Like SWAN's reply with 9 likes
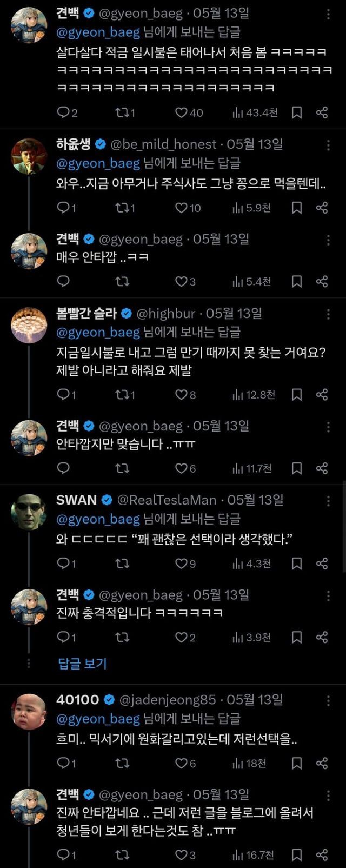This screenshot has height=868, width=346. pos(181,564)
